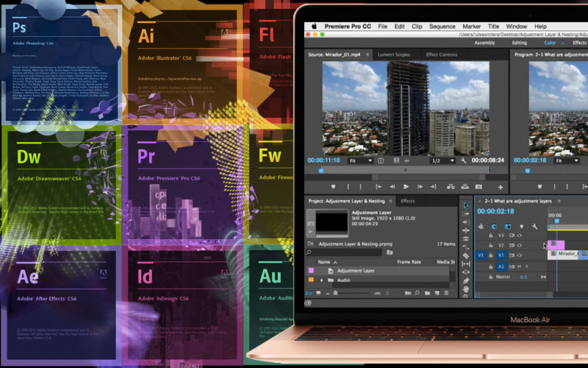Select the Pen tool
Image resolution: width=588 pixels, height=368 pixels.
pos(466,280)
